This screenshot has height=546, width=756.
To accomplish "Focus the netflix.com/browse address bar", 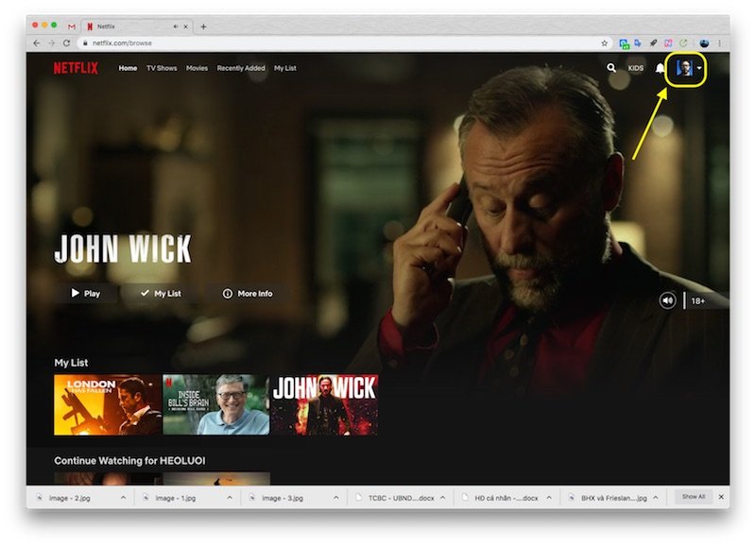I will tap(345, 43).
